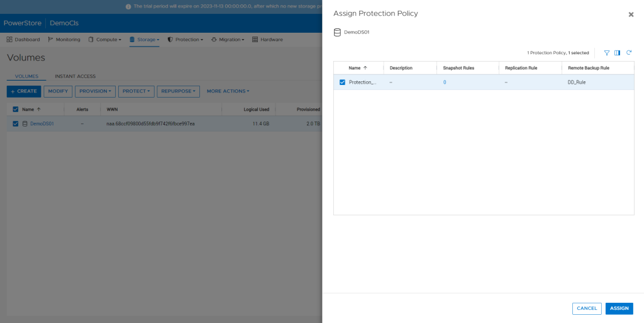This screenshot has height=323, width=644.
Task: Open the column chooser icon
Action: pos(618,53)
